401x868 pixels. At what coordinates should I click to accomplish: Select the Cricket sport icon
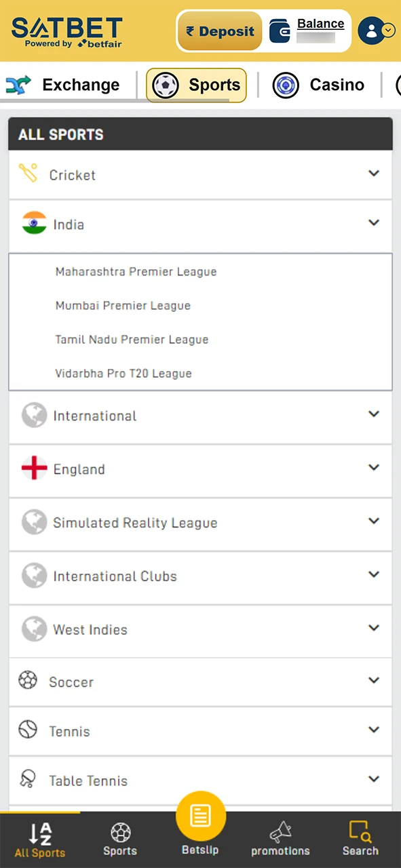click(x=28, y=174)
